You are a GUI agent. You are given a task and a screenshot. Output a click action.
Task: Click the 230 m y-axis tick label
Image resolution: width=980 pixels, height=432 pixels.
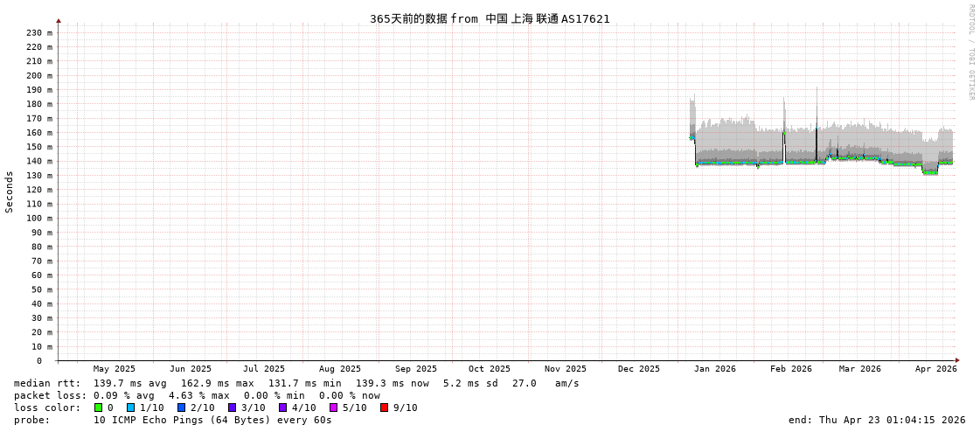pyautogui.click(x=38, y=32)
